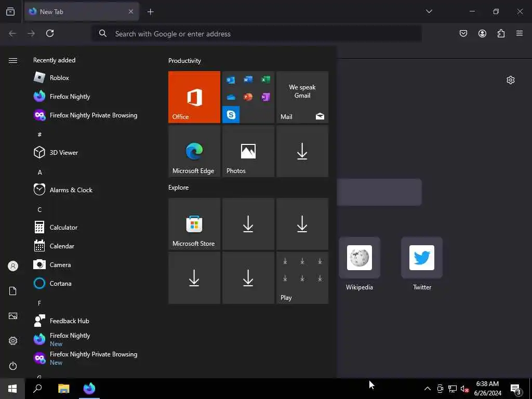Open Firefox list all tabs dropdown
Image resolution: width=532 pixels, height=399 pixels.
tap(429, 11)
